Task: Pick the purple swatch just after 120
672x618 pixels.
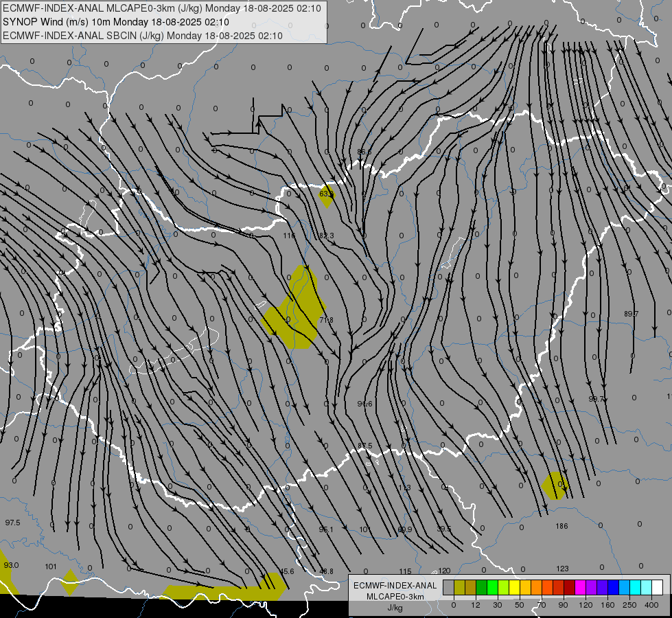Action: click(592, 587)
